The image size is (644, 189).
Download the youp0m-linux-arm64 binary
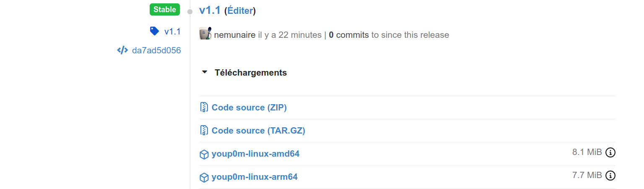(254, 177)
